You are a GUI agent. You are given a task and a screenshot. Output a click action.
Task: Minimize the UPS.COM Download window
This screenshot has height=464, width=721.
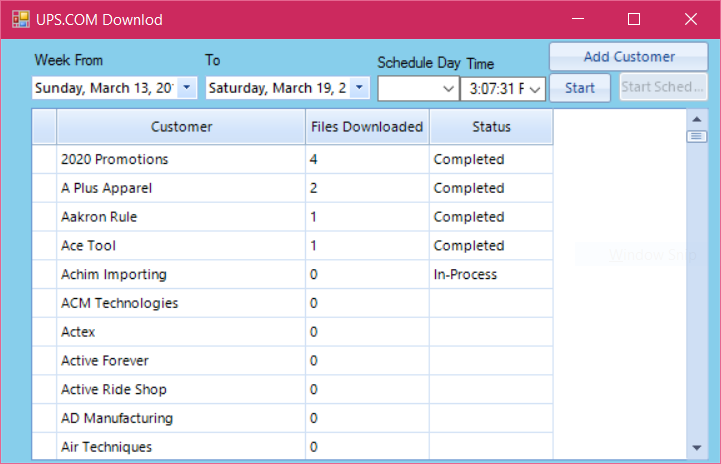click(577, 19)
